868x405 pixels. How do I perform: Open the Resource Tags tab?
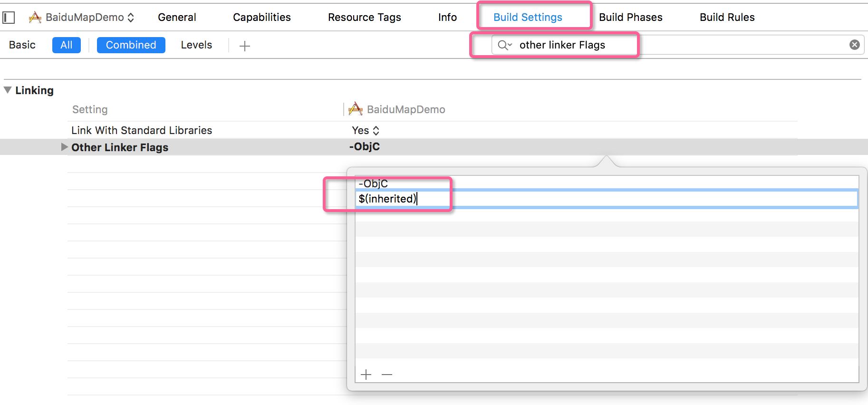pyautogui.click(x=365, y=17)
